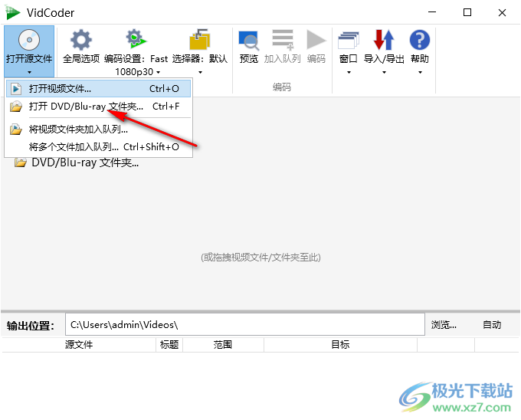Click the 选择器: 默认 label

coord(200,59)
